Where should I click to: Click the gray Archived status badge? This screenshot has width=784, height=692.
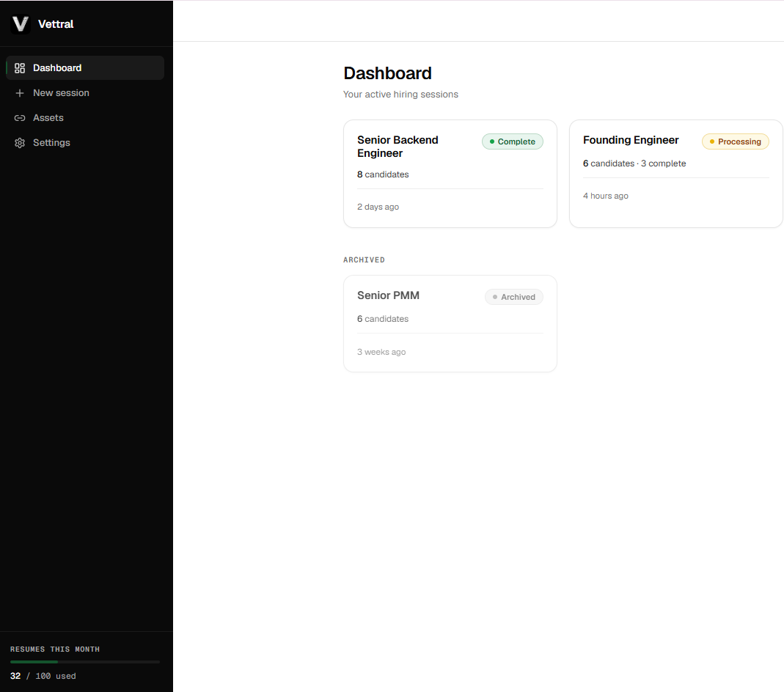click(514, 297)
